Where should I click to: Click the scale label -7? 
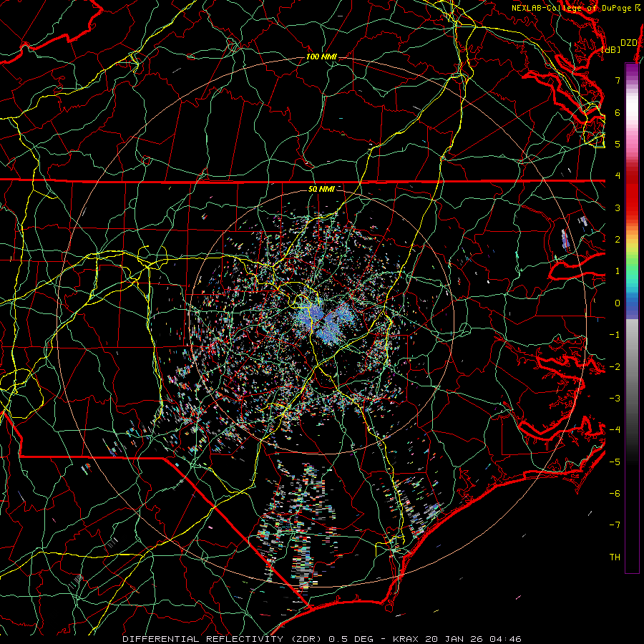(x=615, y=525)
